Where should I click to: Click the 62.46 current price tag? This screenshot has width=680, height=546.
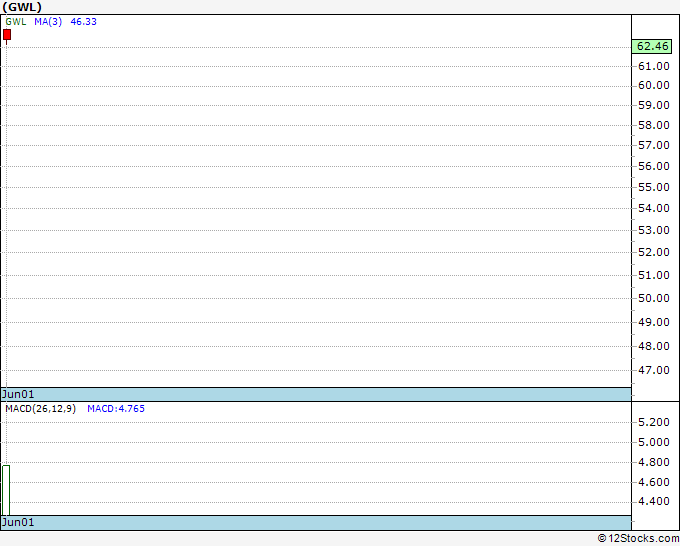tap(652, 46)
